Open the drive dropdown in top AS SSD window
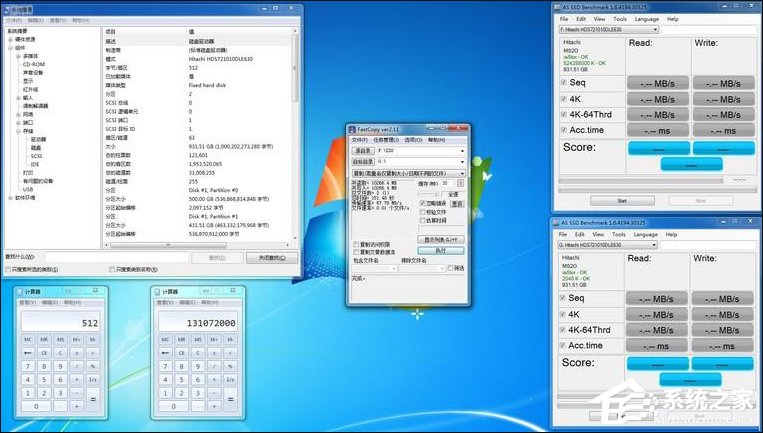 point(607,30)
